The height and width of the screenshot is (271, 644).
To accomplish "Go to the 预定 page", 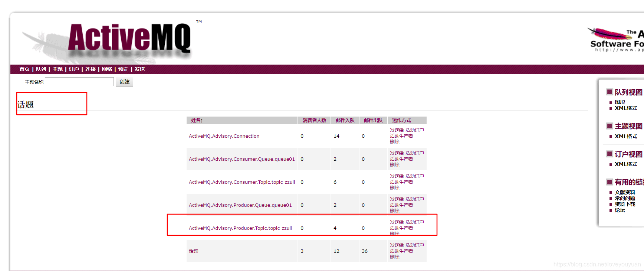I will (x=124, y=69).
